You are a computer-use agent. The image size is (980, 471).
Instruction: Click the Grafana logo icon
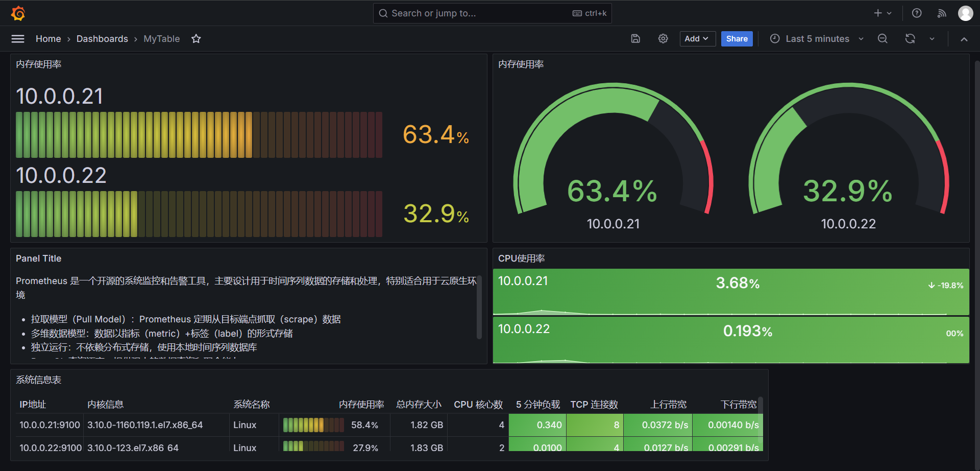tap(18, 13)
